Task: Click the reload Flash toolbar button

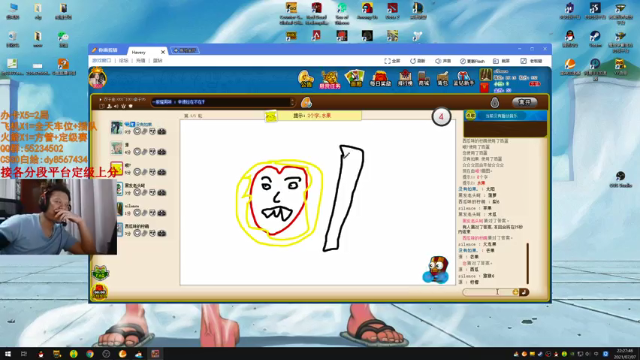Action: [472, 61]
